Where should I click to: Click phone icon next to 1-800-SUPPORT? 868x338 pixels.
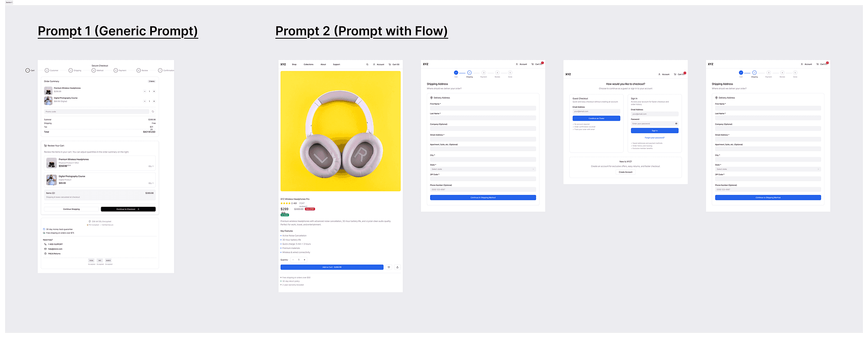(46, 244)
